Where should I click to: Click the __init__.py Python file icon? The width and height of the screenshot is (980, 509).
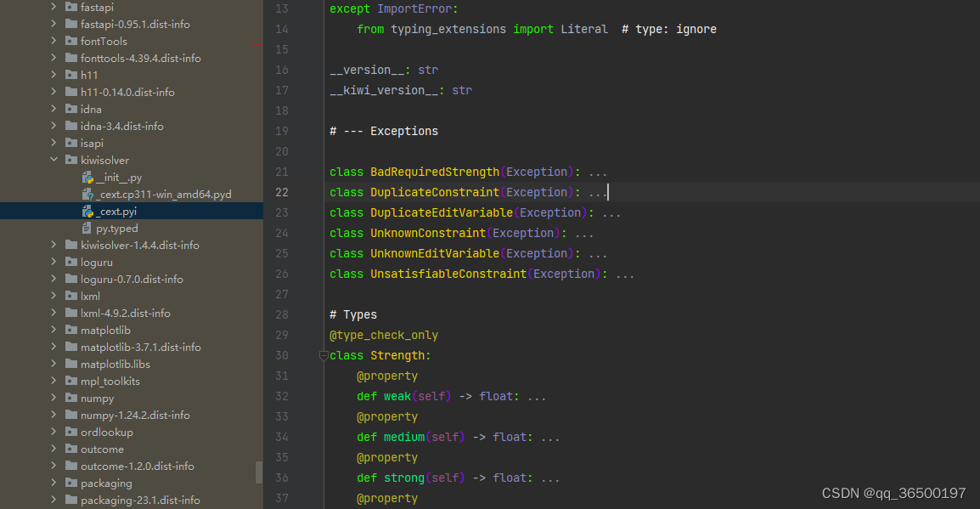point(87,178)
